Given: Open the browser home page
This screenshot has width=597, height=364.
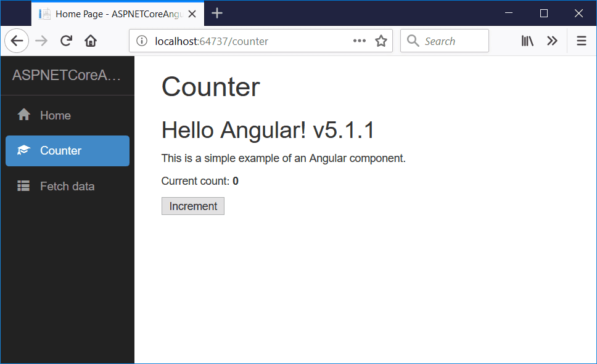Looking at the screenshot, I should click(91, 41).
